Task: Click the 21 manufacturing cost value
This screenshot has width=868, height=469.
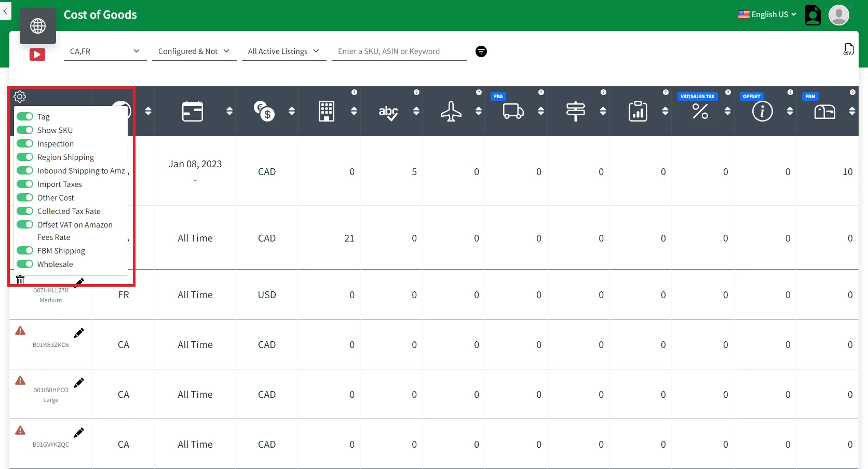Action: (349, 238)
